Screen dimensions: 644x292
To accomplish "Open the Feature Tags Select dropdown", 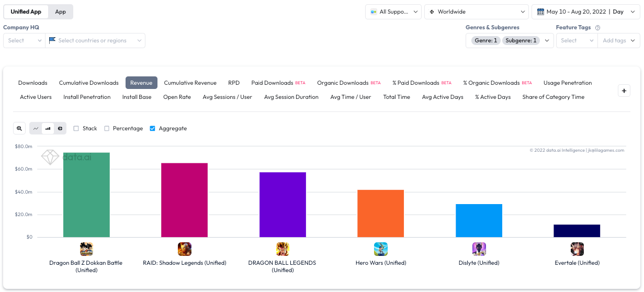I will click(577, 40).
